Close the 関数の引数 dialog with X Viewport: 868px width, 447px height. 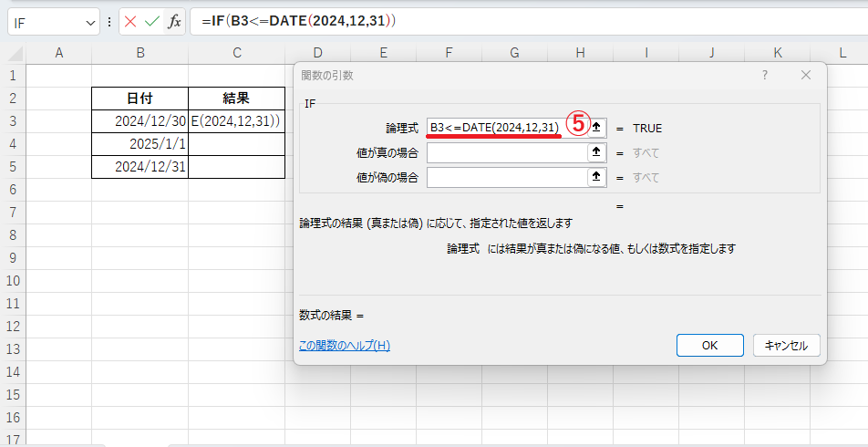805,75
